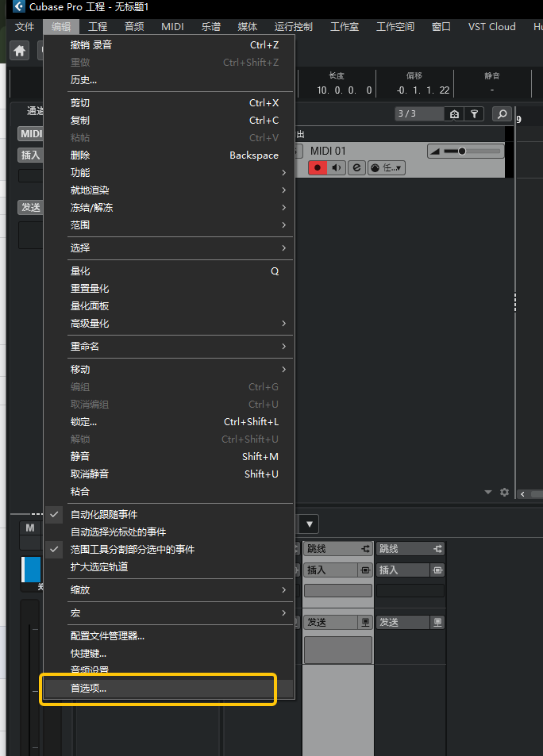Toggle sends bypass on dark 发送 header
Image resolution: width=543 pixels, height=756 pixels.
click(x=437, y=623)
